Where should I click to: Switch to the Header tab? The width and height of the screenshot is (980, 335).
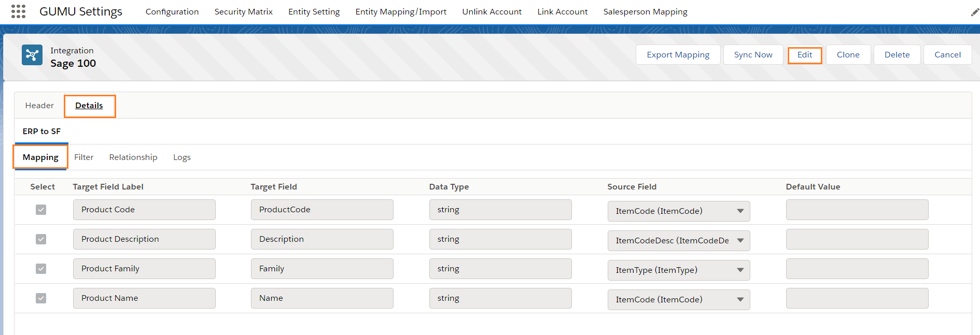point(39,106)
